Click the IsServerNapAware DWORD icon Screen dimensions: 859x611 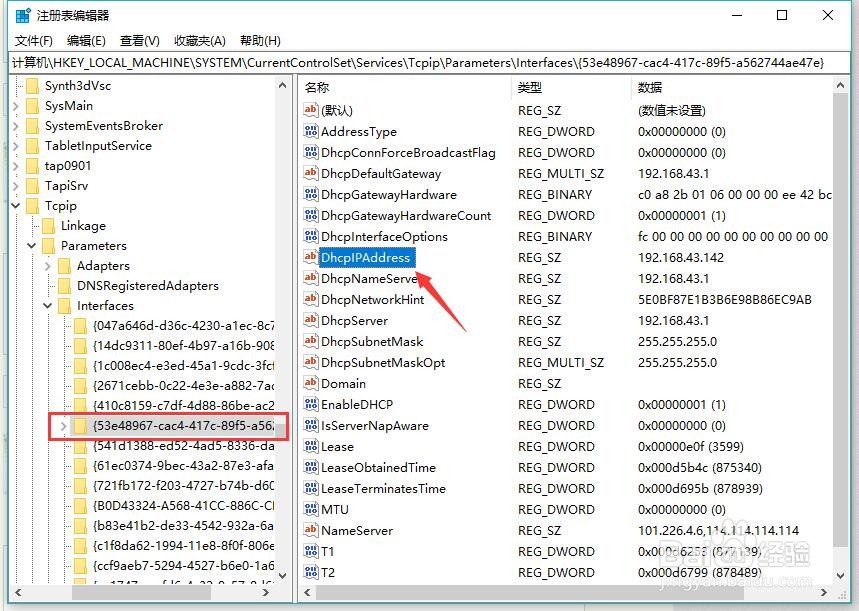311,425
